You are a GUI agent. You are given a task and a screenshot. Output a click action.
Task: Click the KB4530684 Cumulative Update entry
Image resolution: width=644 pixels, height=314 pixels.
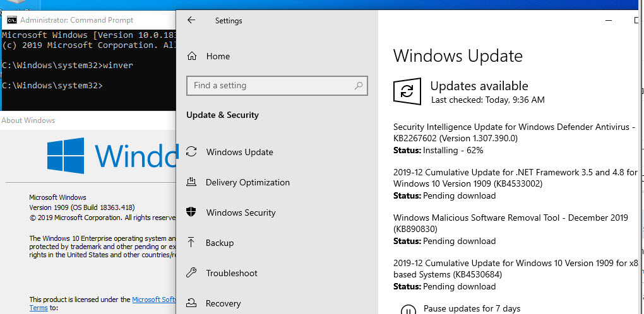(515, 269)
